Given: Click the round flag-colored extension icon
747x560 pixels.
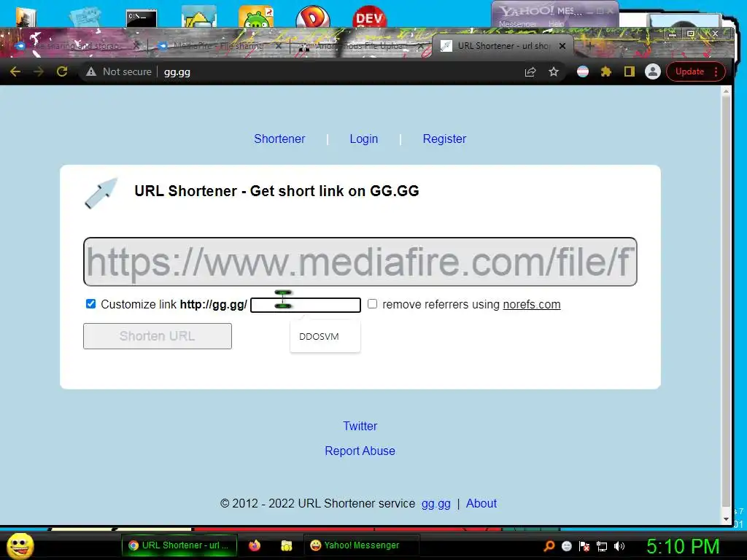Looking at the screenshot, I should click(x=583, y=72).
